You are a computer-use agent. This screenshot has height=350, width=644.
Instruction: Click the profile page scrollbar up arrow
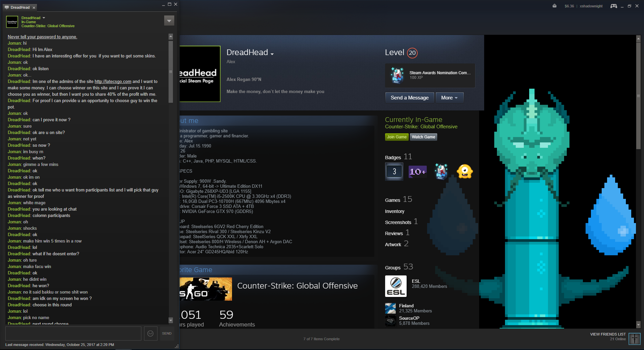click(x=638, y=39)
